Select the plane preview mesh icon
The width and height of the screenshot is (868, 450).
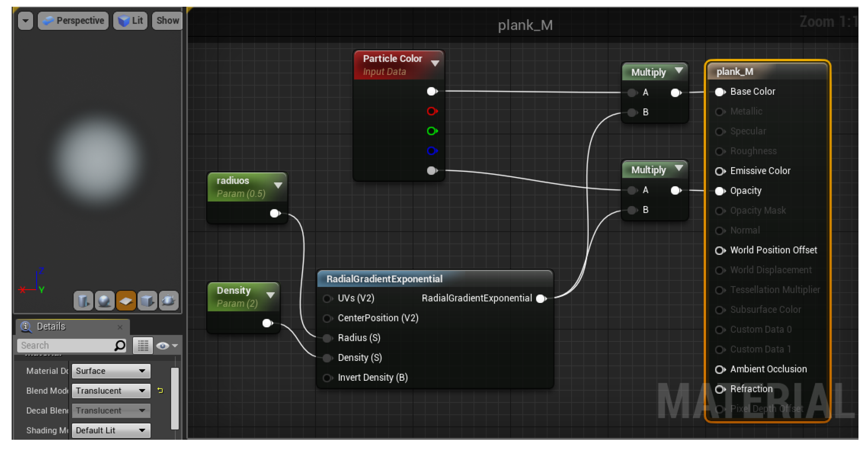point(126,301)
